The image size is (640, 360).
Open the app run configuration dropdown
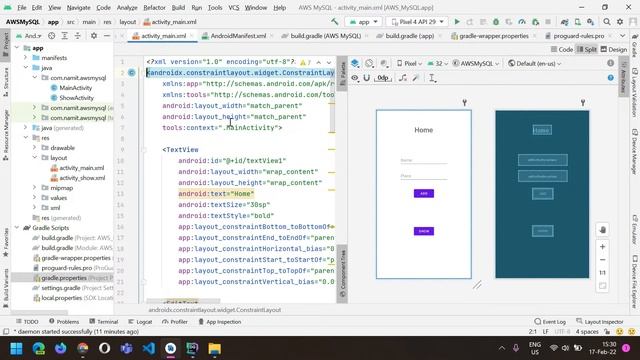tap(363, 22)
